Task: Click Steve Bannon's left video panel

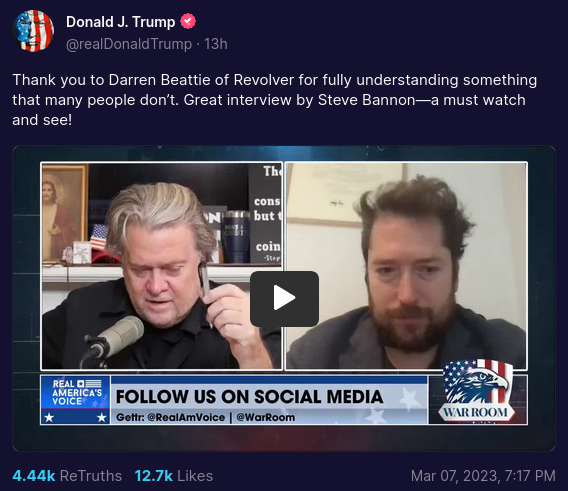Action: (x=162, y=266)
